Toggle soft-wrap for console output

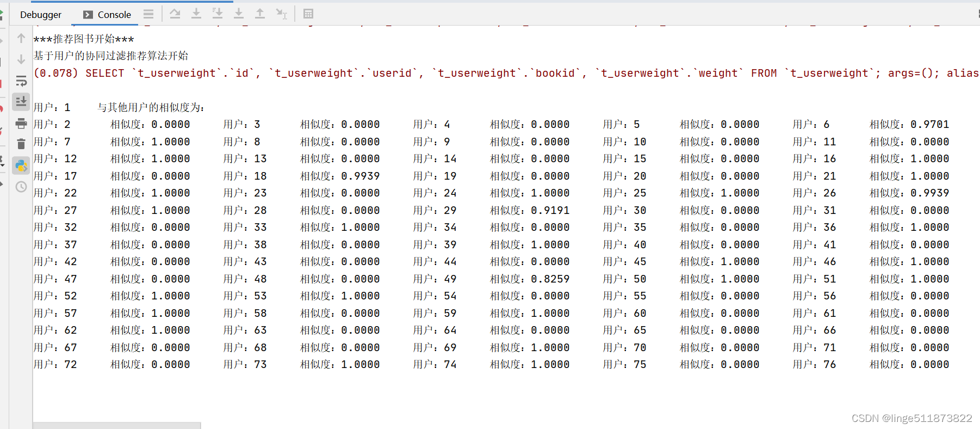pyautogui.click(x=21, y=81)
